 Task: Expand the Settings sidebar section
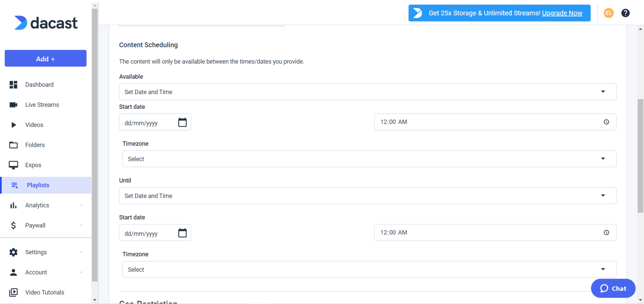point(46,252)
